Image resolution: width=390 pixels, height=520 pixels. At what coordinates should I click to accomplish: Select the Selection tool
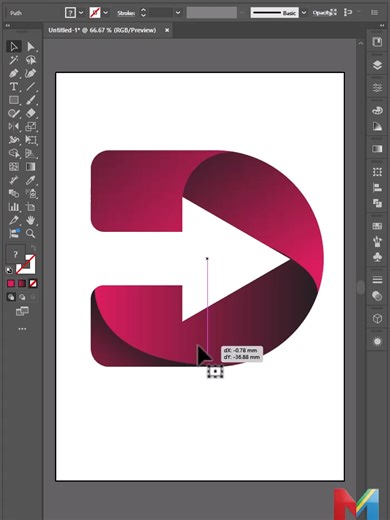pos(14,46)
